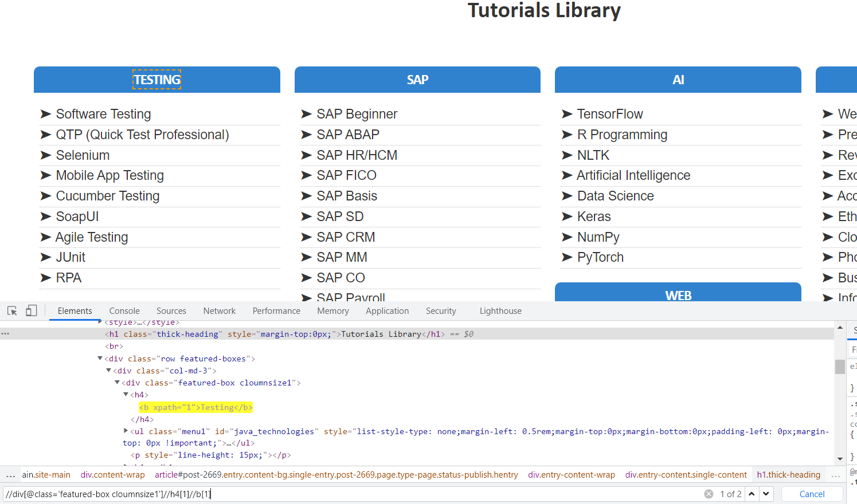Screen dimensions: 857x504
Task: Open the SAP FICO link
Action: click(347, 175)
